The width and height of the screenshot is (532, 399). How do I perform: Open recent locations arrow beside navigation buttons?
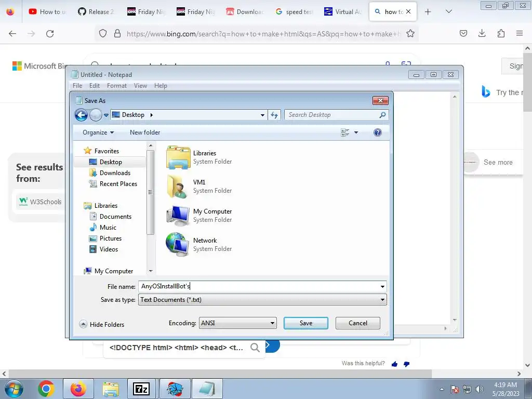click(106, 115)
